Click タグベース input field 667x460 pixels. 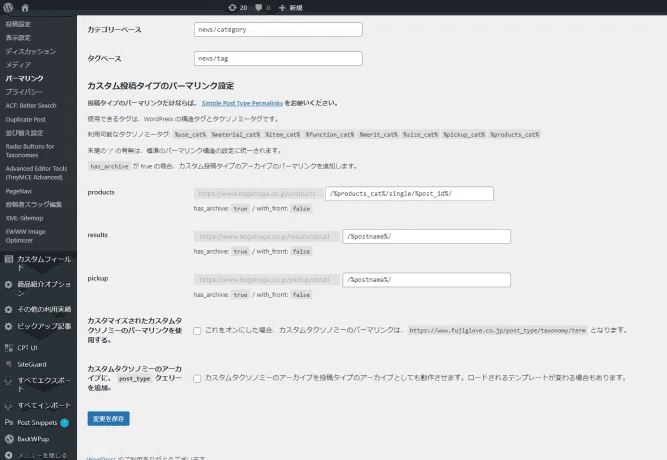pyautogui.click(x=278, y=58)
